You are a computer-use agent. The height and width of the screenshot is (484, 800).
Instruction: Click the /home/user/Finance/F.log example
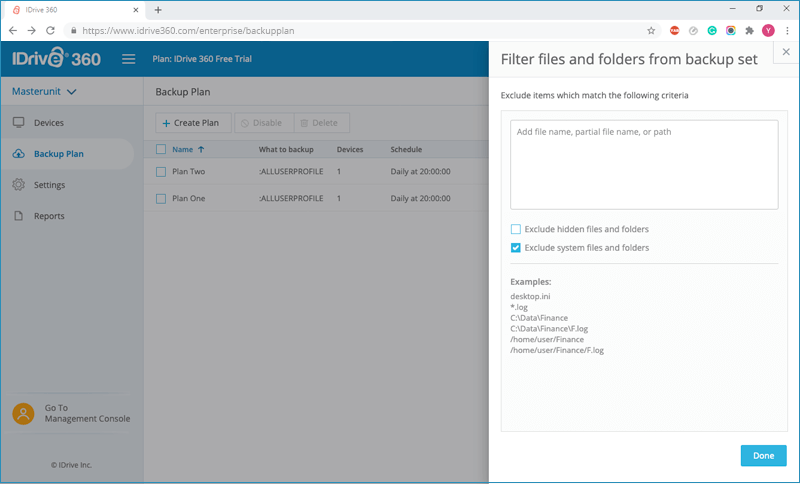pyautogui.click(x=557, y=350)
